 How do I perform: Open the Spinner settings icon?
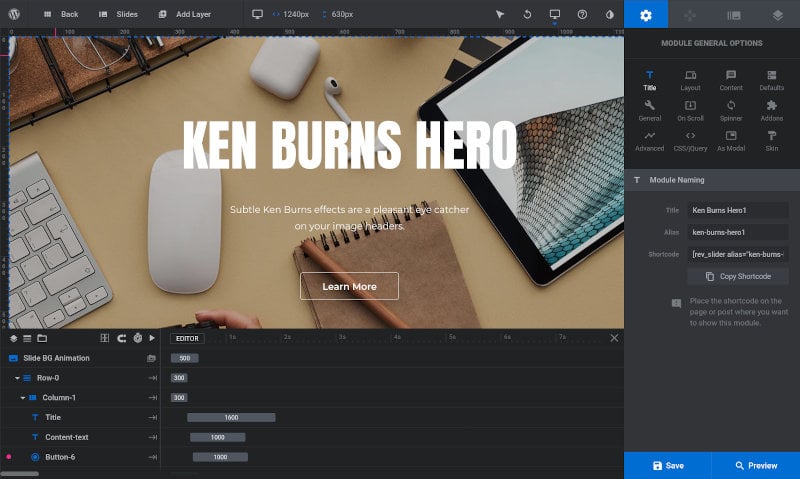(x=731, y=111)
